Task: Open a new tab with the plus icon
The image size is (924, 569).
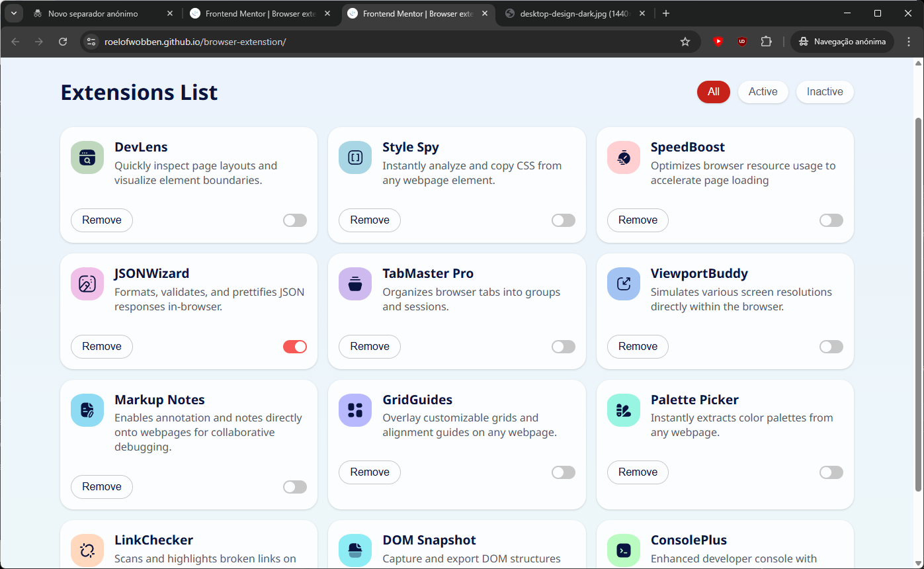Action: [x=666, y=13]
